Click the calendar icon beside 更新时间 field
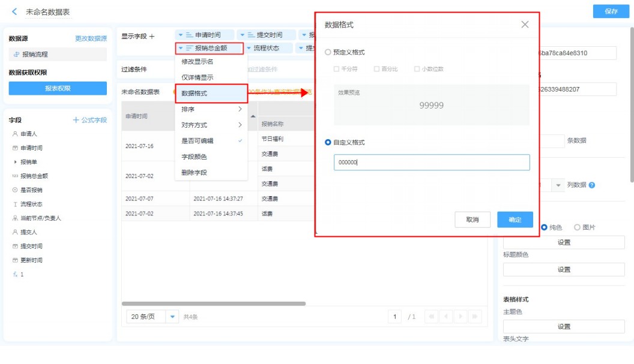The height and width of the screenshot is (364, 634). [x=15, y=260]
